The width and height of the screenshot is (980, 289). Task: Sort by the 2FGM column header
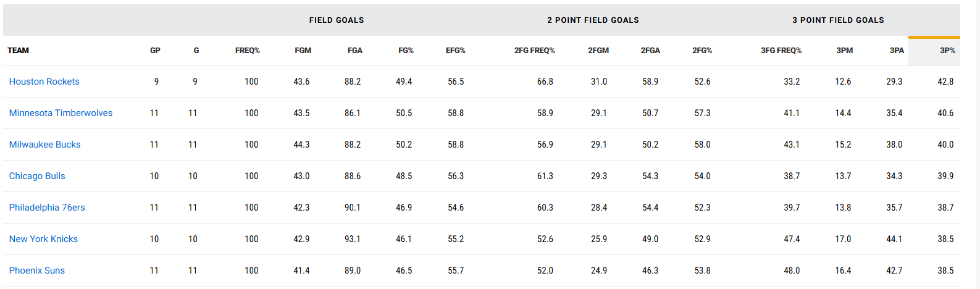(x=598, y=51)
